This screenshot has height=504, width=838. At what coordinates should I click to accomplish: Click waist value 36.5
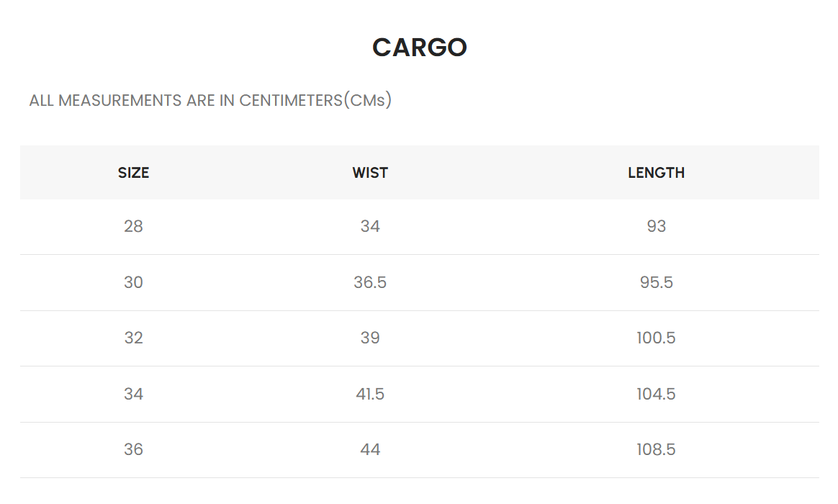coord(370,282)
